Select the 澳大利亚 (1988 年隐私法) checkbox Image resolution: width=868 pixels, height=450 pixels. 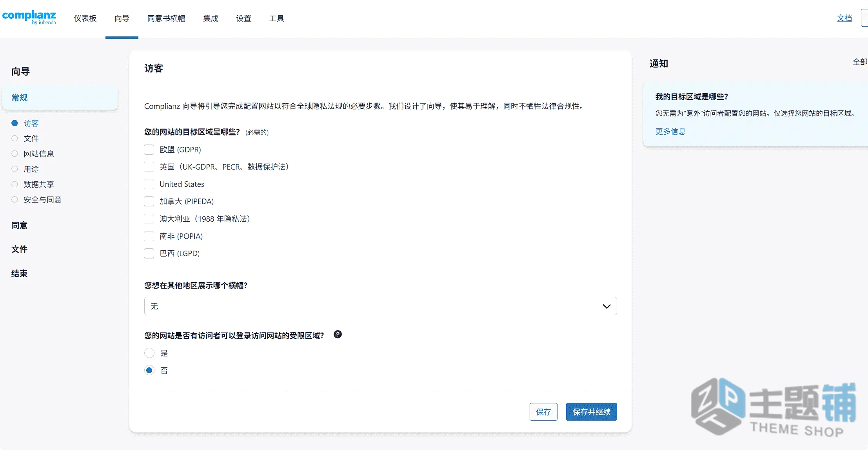tap(149, 219)
